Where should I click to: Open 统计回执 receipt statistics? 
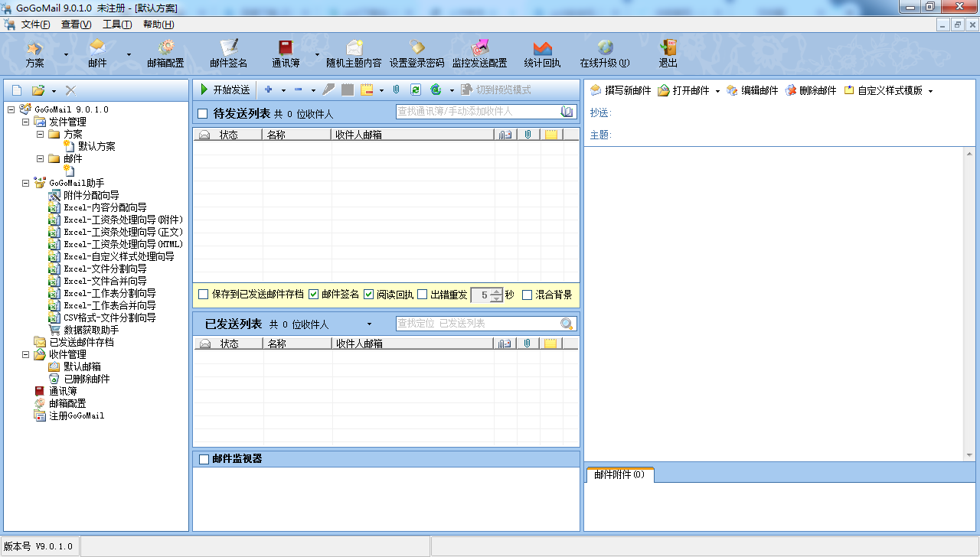(x=542, y=54)
